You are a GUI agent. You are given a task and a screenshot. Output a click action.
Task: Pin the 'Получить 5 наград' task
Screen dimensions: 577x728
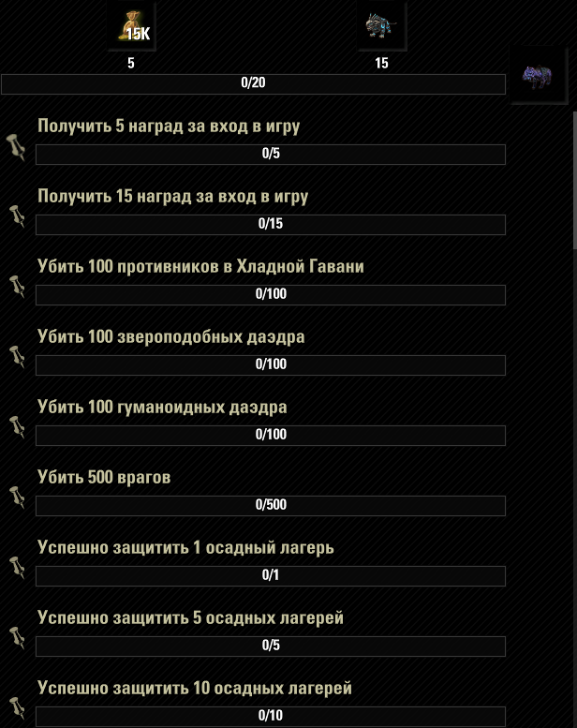17,148
